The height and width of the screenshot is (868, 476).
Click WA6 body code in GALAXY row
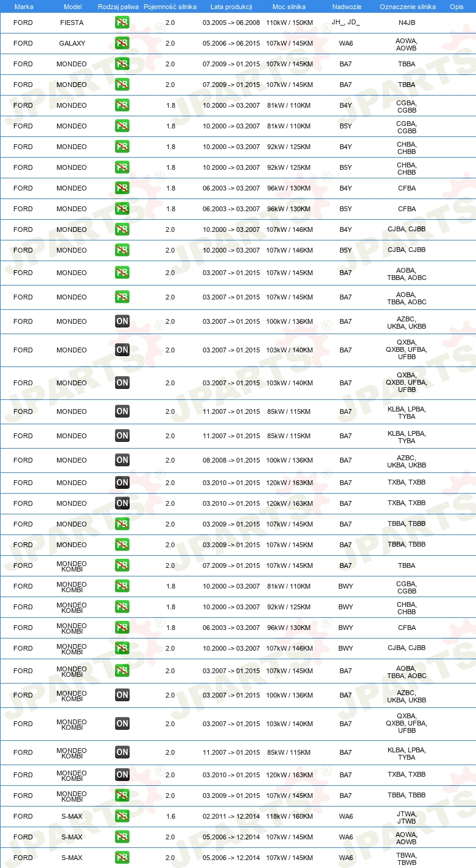346,43
